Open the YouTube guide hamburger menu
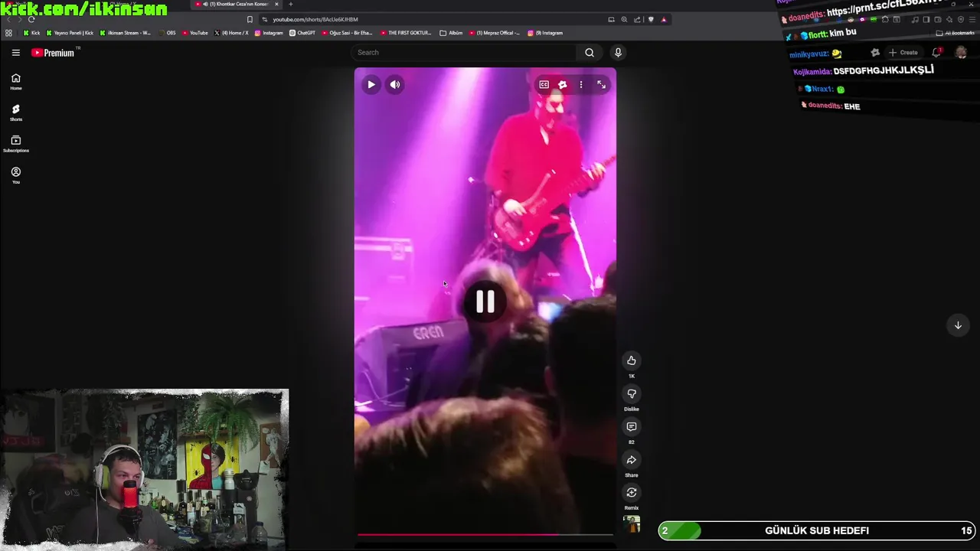 tap(15, 52)
